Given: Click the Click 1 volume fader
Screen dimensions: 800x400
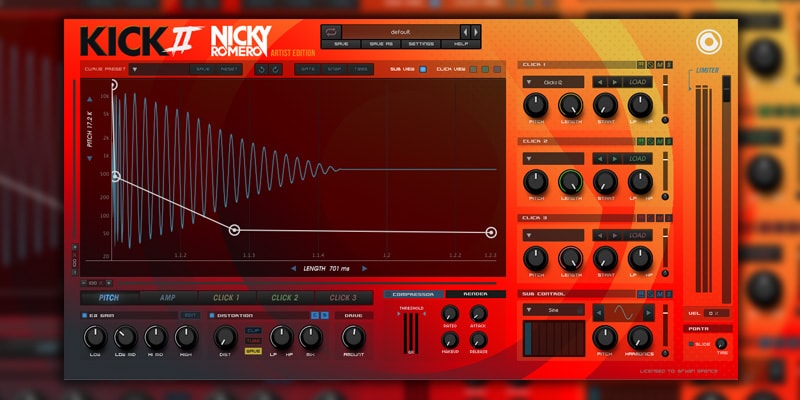Looking at the screenshot, I should pos(665,96).
